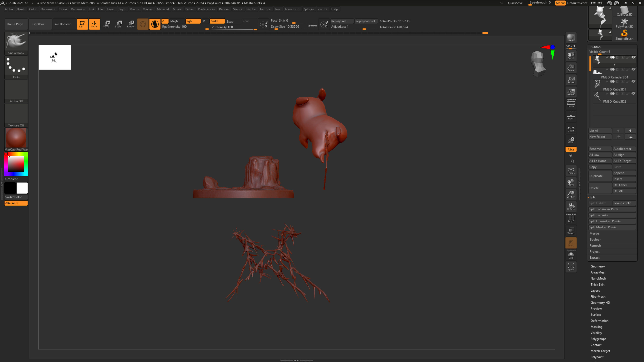
Task: Click the Append button
Action: pos(624,173)
